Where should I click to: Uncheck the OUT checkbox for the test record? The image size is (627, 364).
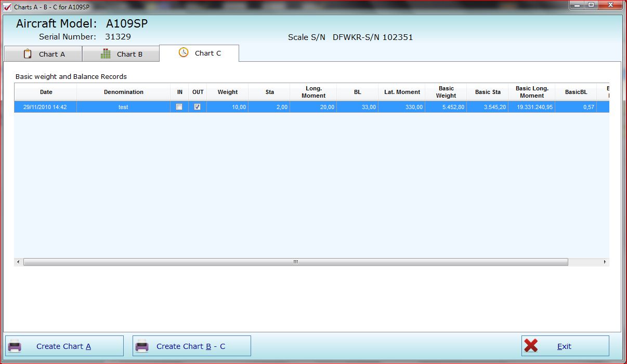pos(197,107)
